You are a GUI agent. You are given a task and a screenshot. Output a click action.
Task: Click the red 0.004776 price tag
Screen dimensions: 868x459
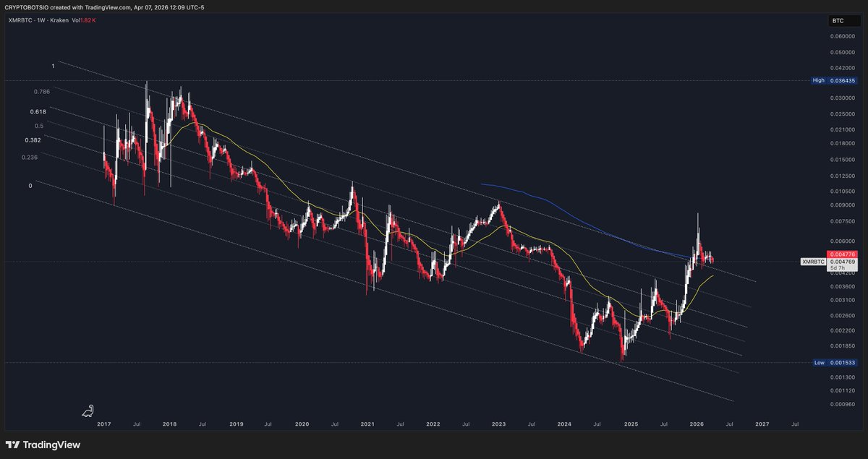(x=841, y=254)
